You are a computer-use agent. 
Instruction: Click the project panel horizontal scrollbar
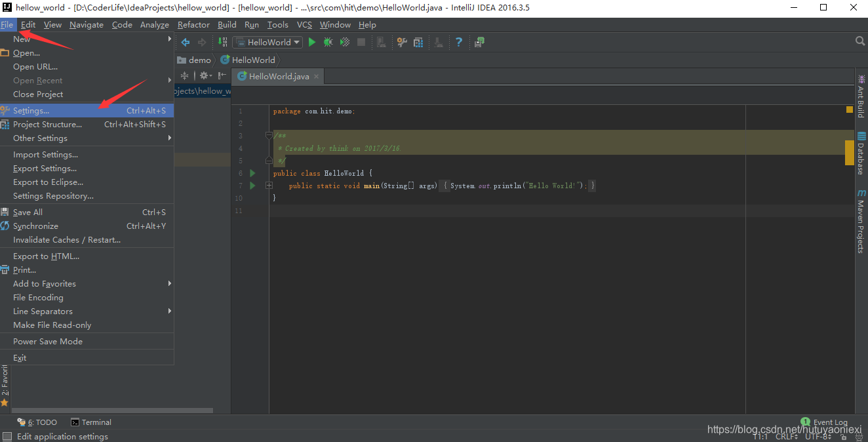tap(112, 411)
